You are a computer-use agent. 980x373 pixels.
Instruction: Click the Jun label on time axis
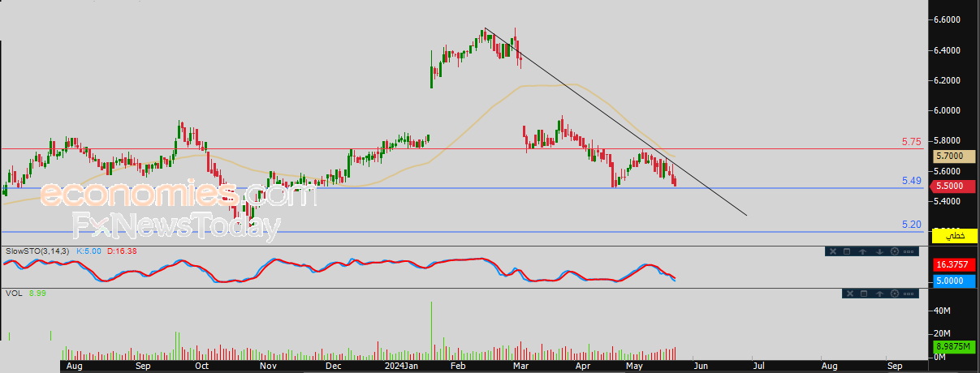pos(701,367)
